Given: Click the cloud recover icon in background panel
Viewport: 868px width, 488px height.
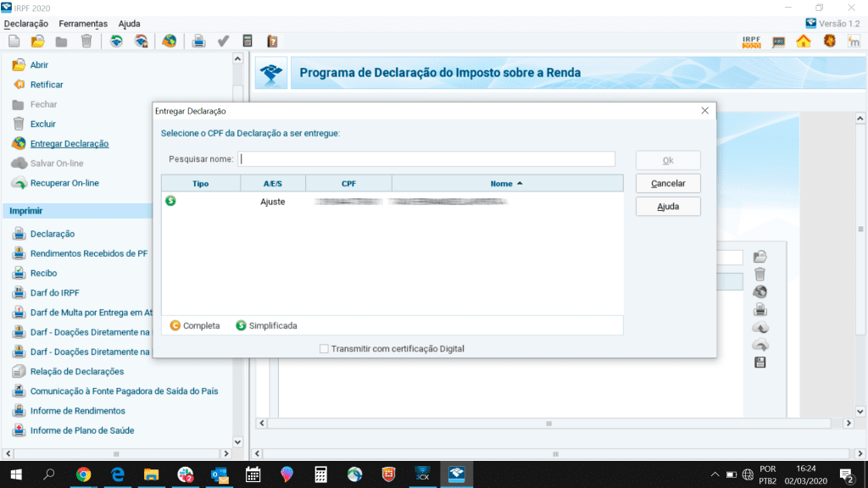Looking at the screenshot, I should click(760, 345).
